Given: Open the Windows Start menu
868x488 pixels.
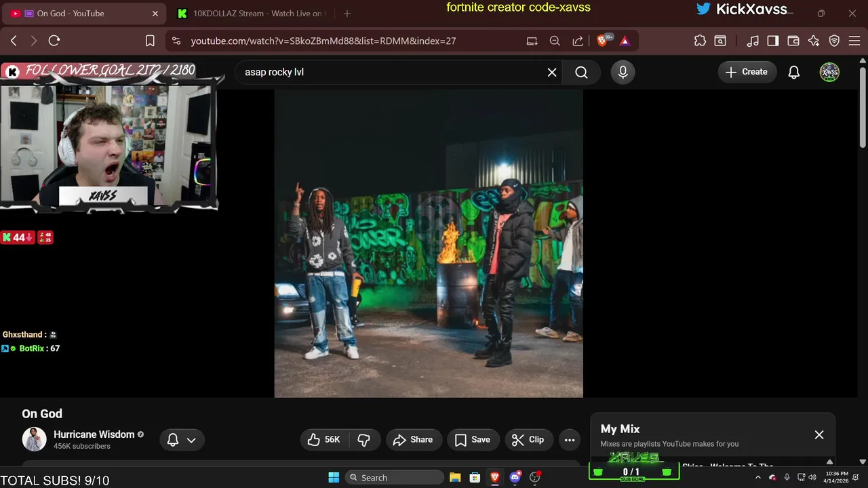Looking at the screenshot, I should point(334,477).
